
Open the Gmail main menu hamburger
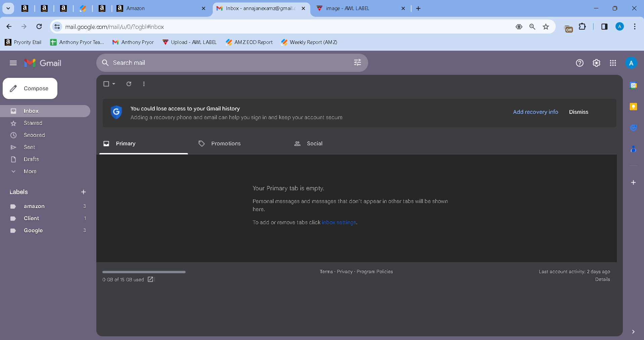(13, 63)
